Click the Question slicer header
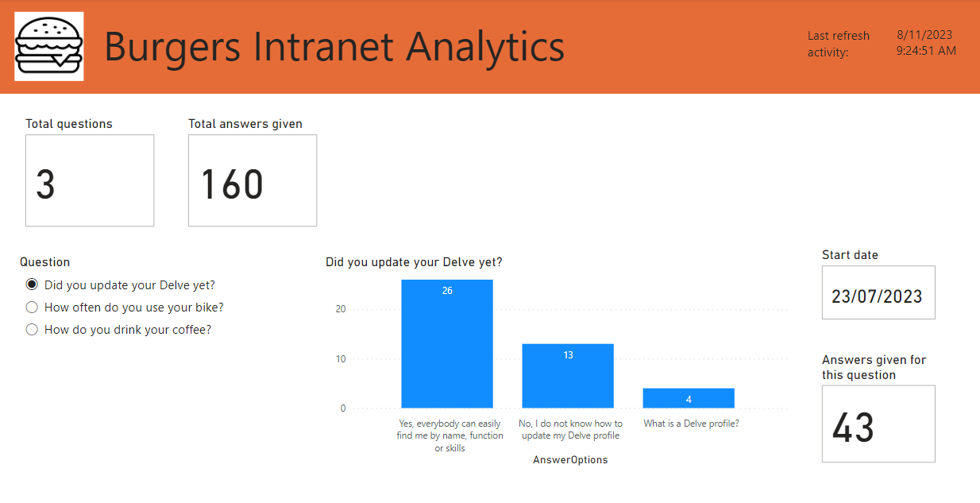This screenshot has width=980, height=503. coord(45,262)
